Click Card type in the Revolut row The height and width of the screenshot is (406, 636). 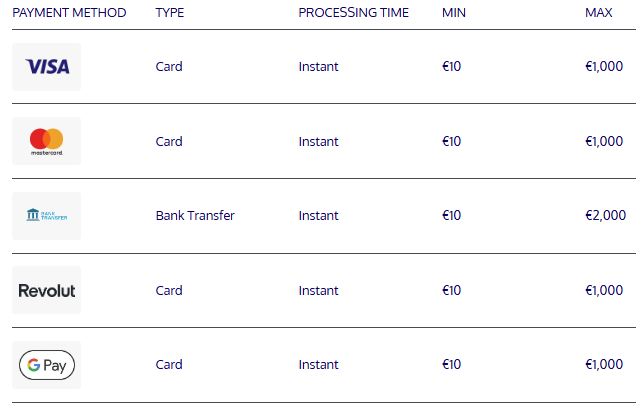tap(169, 290)
